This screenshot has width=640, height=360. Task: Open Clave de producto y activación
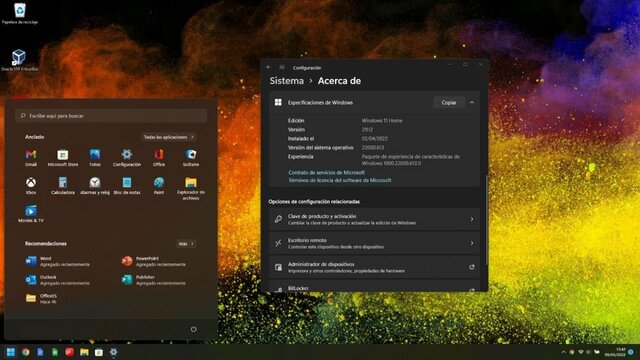pyautogui.click(x=374, y=219)
